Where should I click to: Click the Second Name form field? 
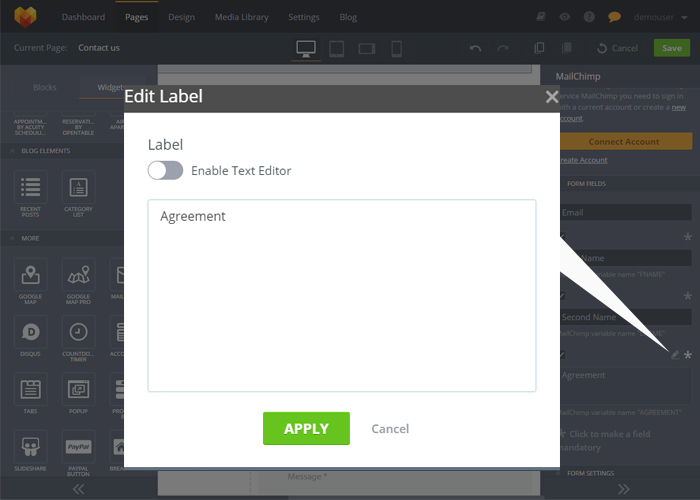tap(625, 317)
